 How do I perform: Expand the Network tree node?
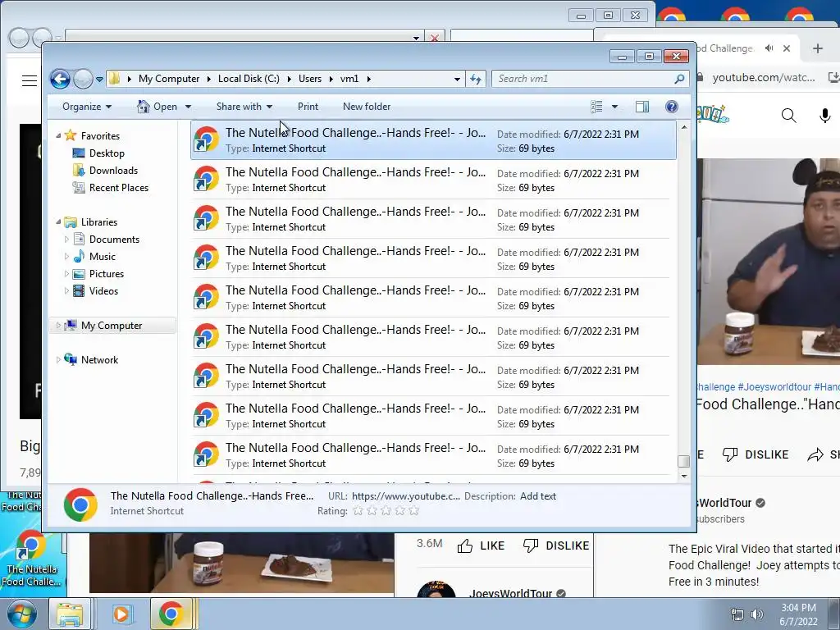pos(58,360)
